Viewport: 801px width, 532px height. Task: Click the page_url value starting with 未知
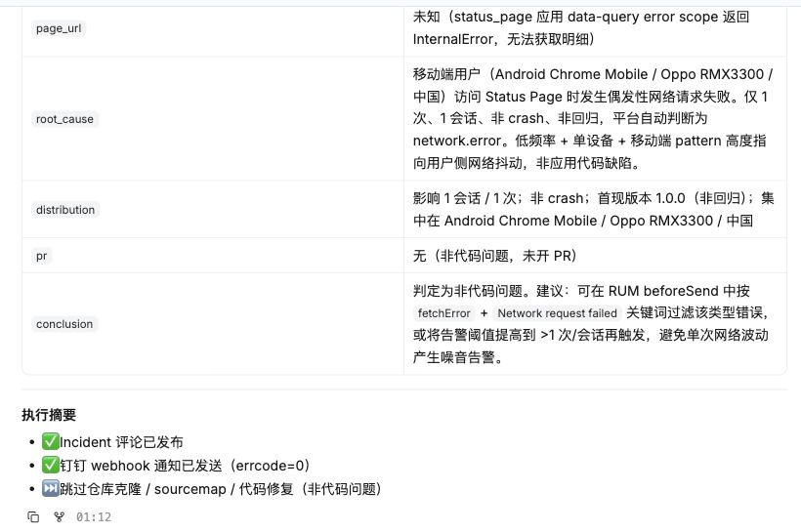(581, 28)
